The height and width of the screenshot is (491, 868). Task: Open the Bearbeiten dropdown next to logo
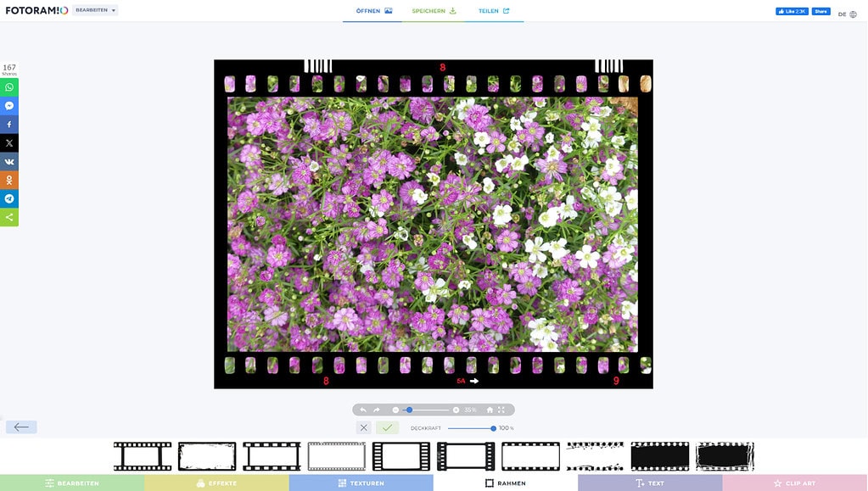(x=95, y=10)
